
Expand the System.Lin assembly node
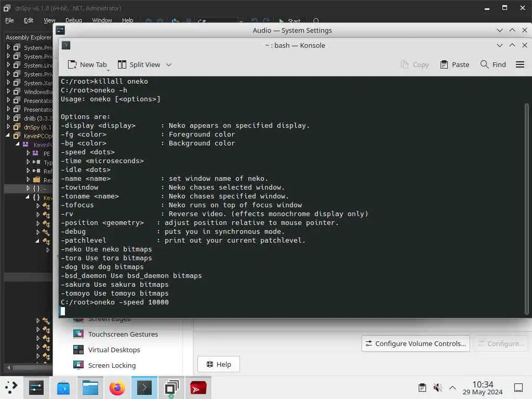[x=8, y=65]
